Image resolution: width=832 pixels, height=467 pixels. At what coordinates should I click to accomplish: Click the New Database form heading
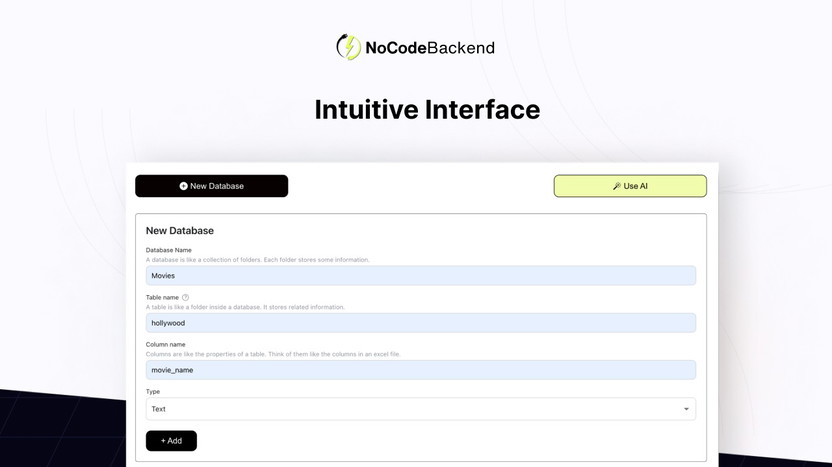[x=180, y=231]
